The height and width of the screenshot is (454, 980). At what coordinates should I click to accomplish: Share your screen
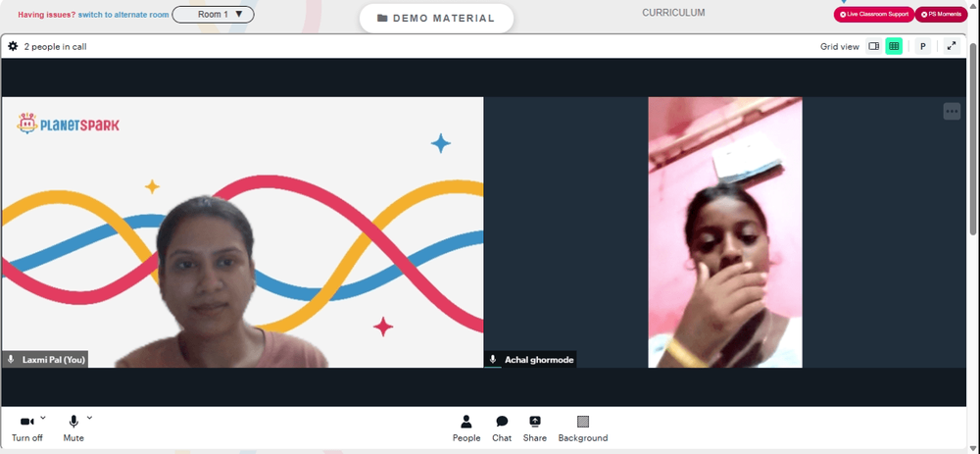[535, 429]
